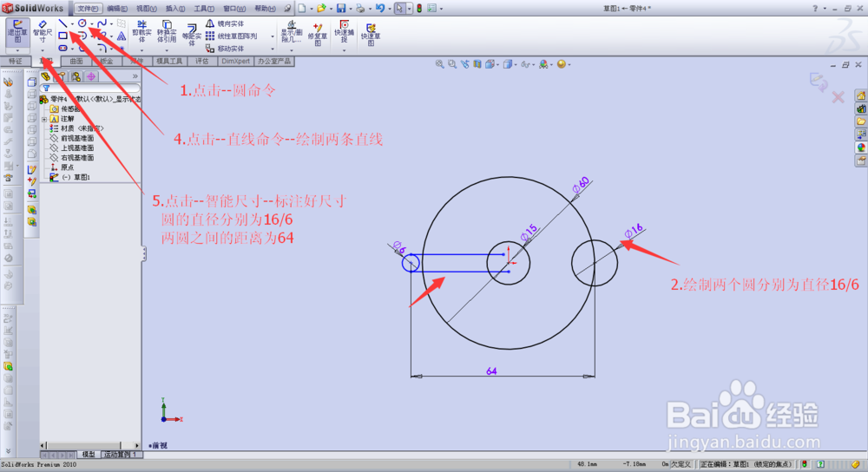Click 线性草图阵列 linear sketch pattern
Screen dimensions: 868x472
tap(231, 36)
